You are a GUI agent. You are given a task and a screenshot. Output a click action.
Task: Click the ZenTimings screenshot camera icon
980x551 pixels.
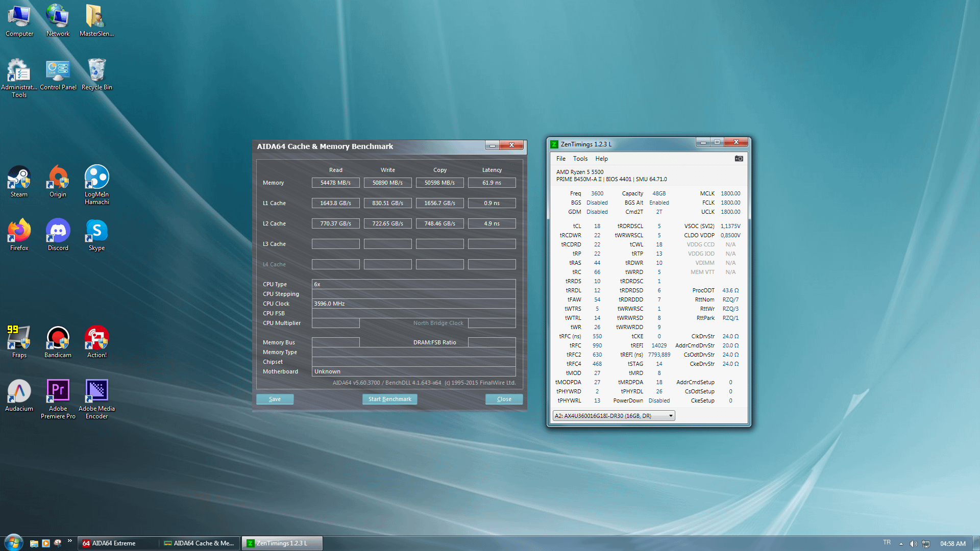(x=739, y=159)
